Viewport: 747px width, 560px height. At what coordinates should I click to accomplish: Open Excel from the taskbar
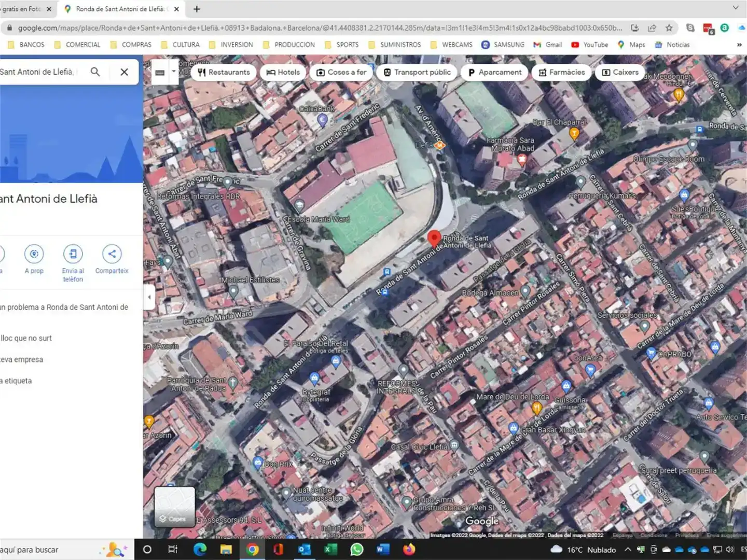(x=331, y=550)
